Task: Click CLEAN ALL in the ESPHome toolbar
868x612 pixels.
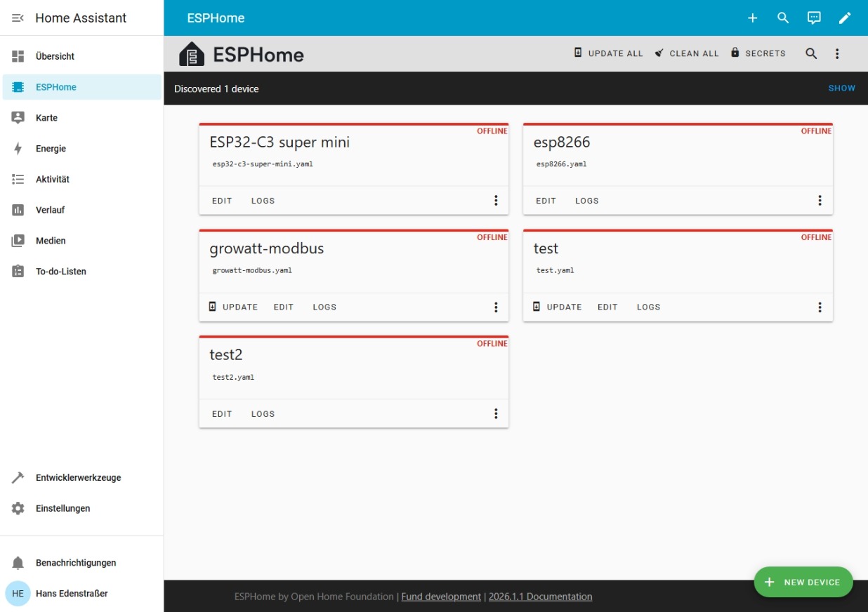Action: (x=687, y=53)
